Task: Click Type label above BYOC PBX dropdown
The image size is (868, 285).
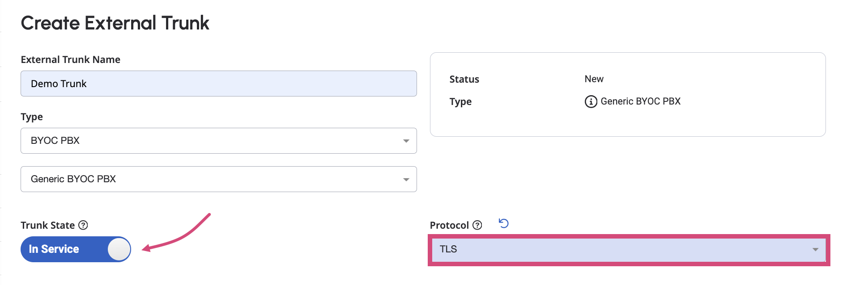Action: (32, 117)
